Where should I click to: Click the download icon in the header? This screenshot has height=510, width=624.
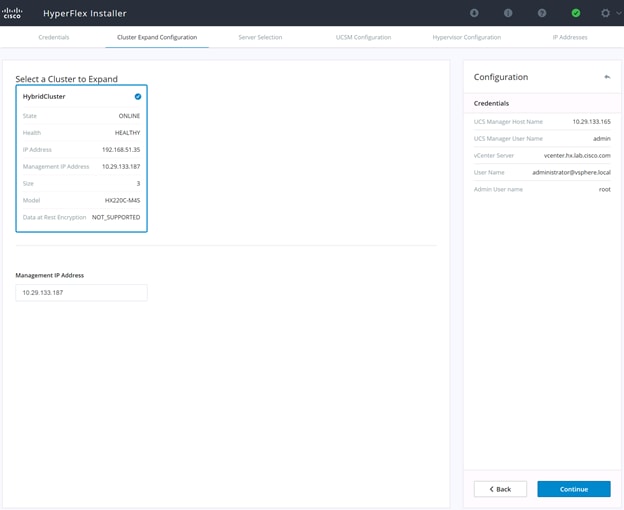pyautogui.click(x=474, y=13)
